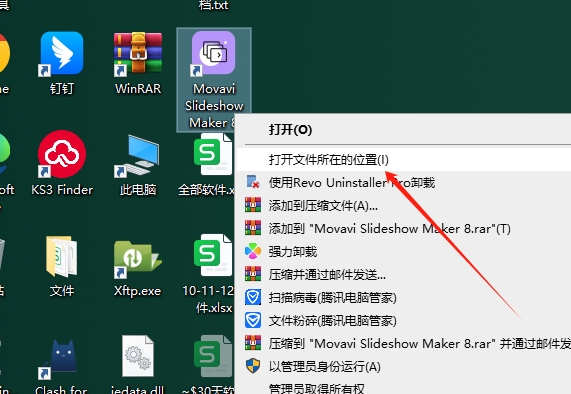Image resolution: width=571 pixels, height=394 pixels.
Task: Choose 打开文件所在的位置(I) menu entry
Action: pyautogui.click(x=404, y=160)
